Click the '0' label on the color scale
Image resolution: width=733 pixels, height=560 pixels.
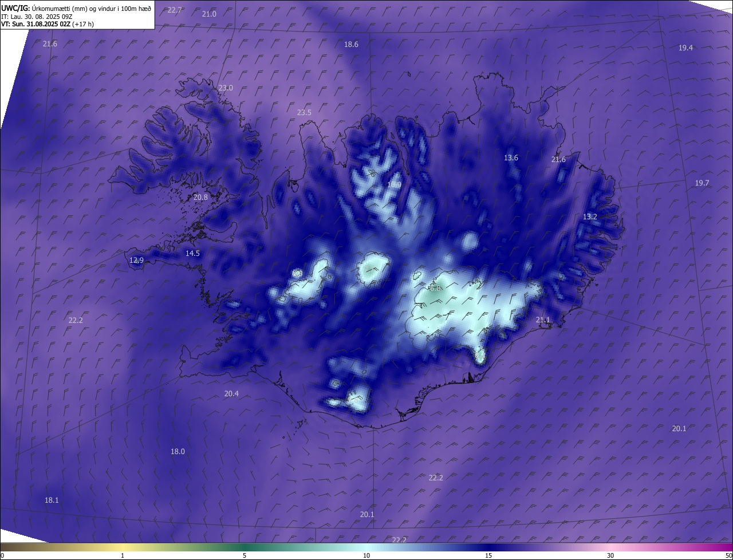2,555
